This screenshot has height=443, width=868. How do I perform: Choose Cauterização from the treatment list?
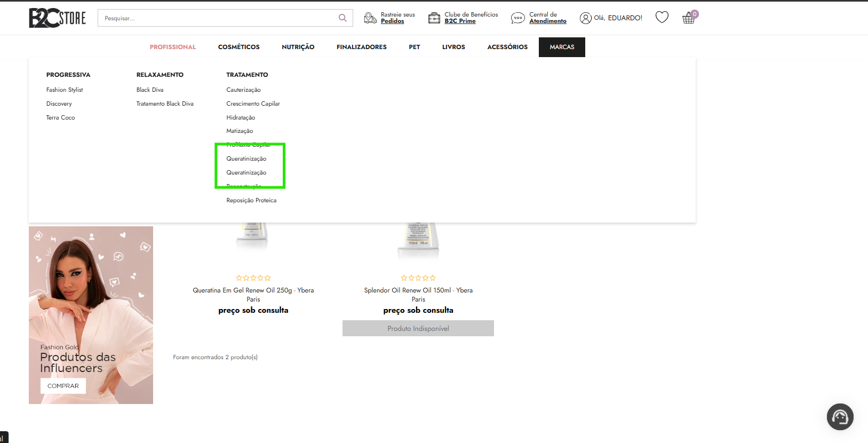click(x=244, y=90)
